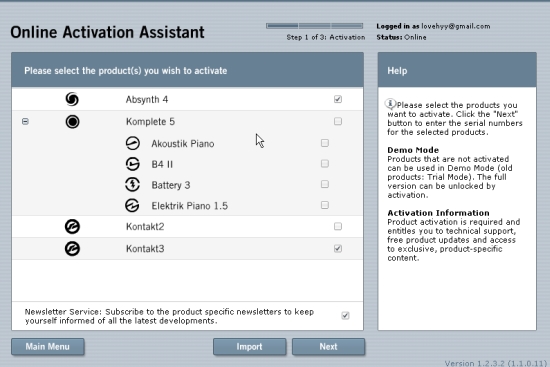This screenshot has height=367, width=550.
Task: Click the Absynth 4 spiral icon
Action: click(72, 99)
